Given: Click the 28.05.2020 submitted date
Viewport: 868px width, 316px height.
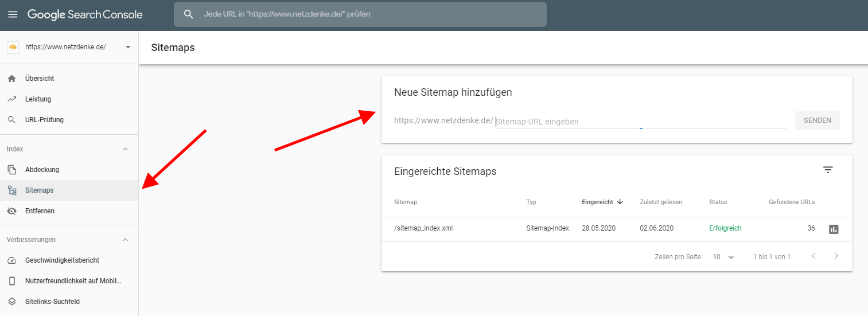Looking at the screenshot, I should coord(598,228).
